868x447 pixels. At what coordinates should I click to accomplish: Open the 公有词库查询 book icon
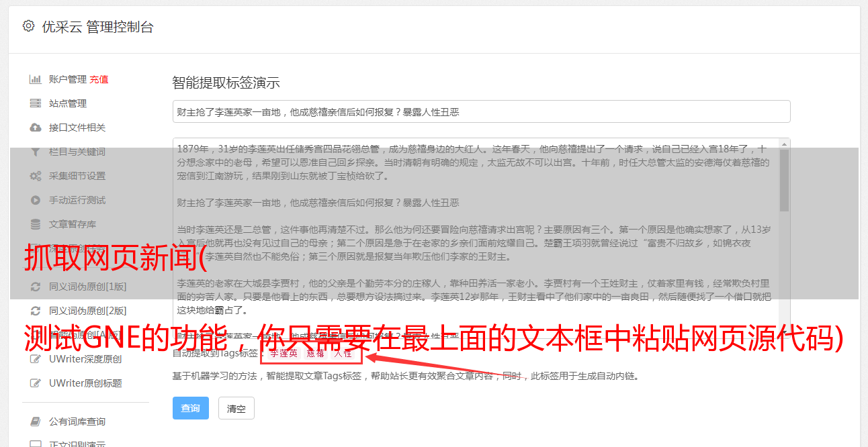coord(36,421)
